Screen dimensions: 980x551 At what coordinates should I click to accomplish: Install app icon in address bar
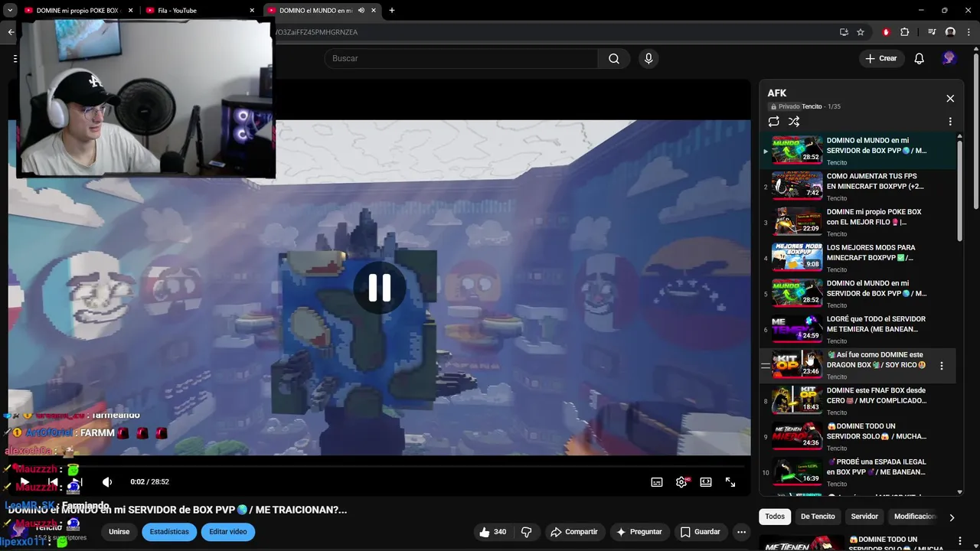pos(844,32)
